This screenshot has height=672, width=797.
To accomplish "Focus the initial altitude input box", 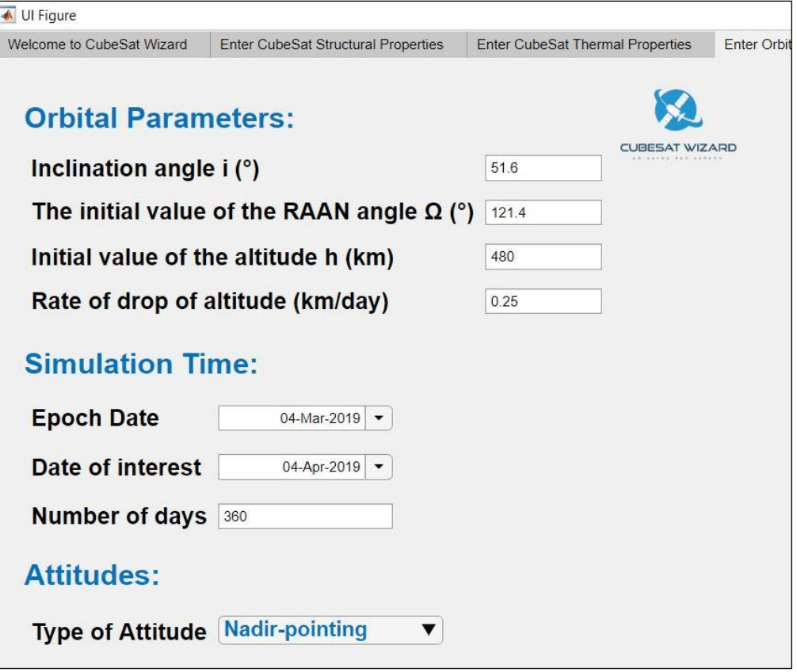I will tap(543, 257).
